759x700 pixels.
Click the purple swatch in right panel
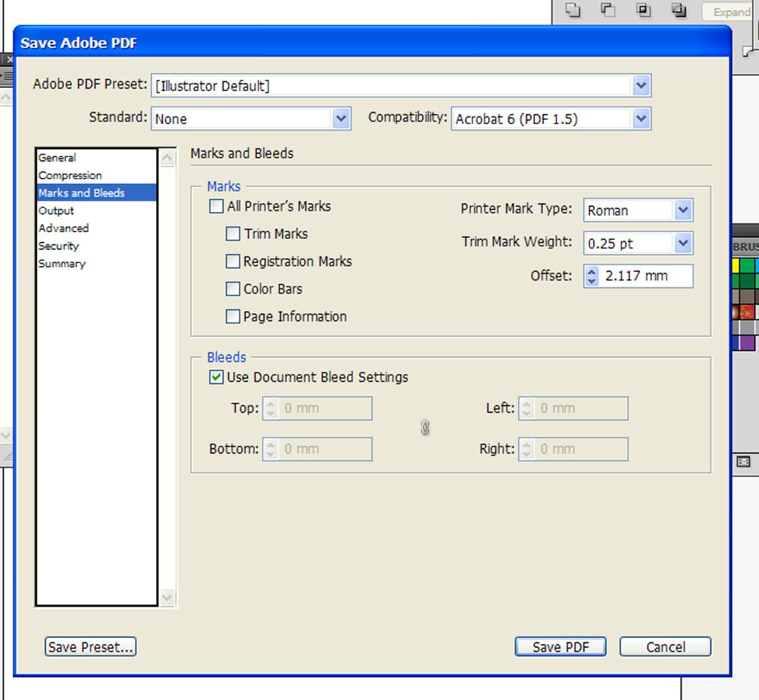[747, 342]
